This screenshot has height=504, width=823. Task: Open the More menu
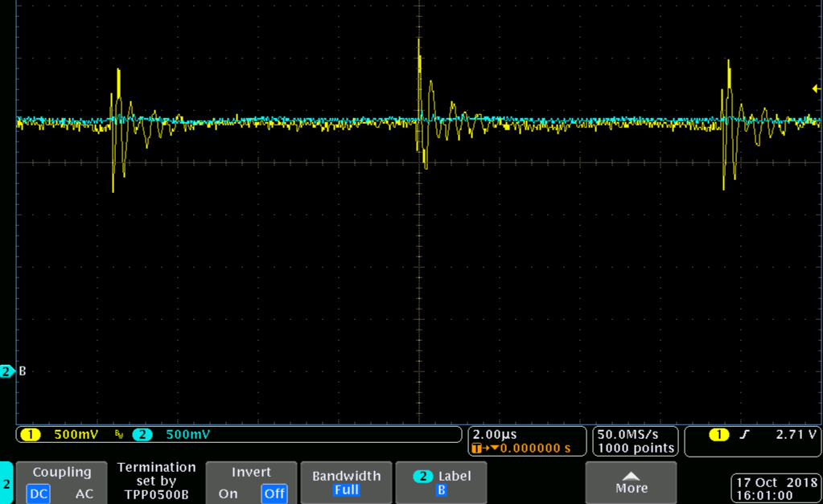pos(631,482)
